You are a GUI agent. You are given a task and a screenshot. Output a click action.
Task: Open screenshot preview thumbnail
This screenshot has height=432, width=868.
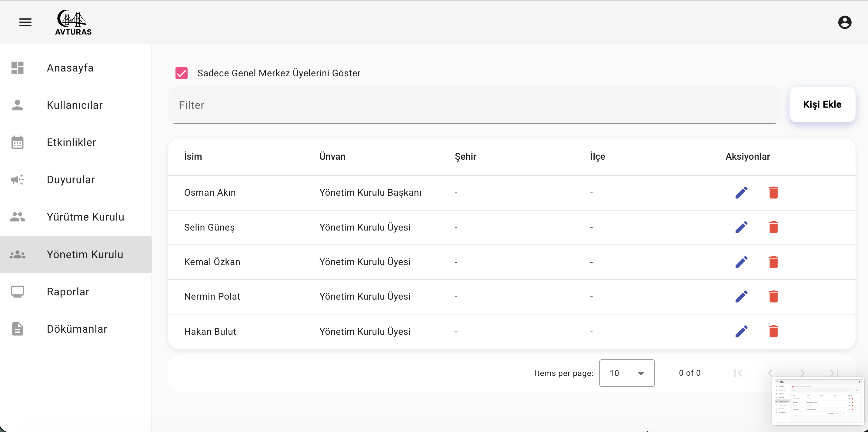coord(818,401)
